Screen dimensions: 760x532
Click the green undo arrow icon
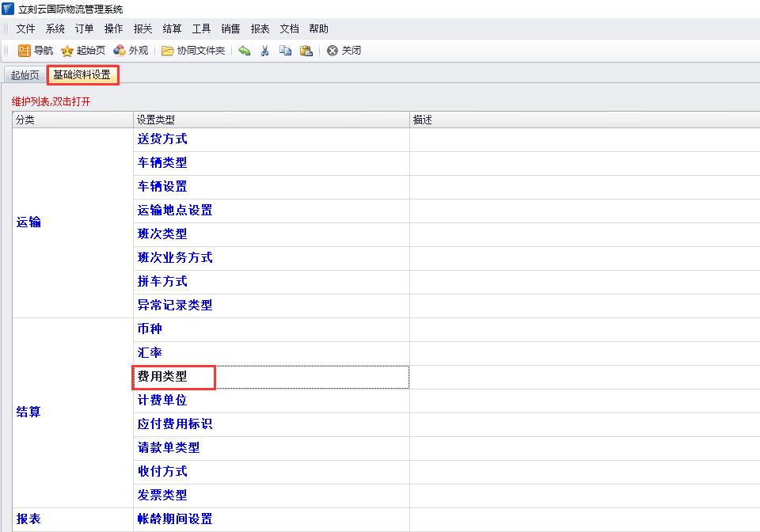245,51
